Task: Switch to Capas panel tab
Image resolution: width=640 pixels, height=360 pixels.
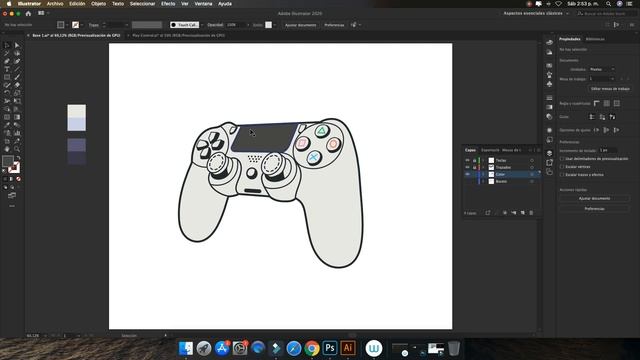Action: click(x=470, y=150)
